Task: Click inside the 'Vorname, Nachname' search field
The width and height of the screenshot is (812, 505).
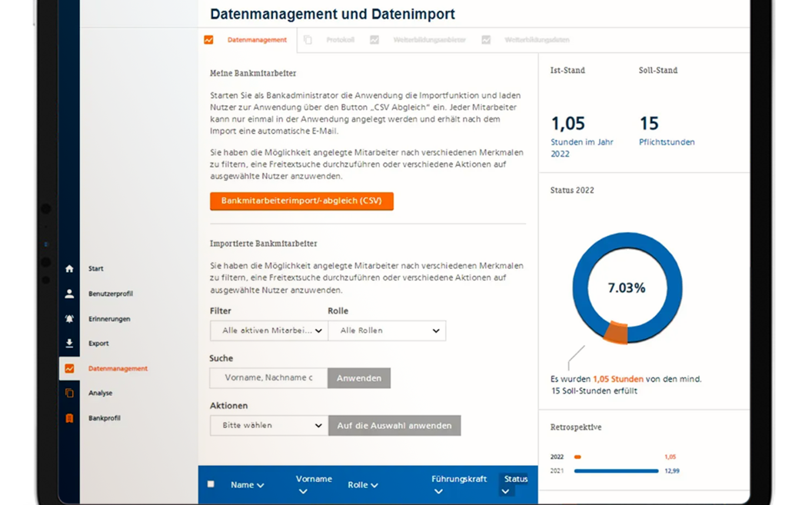Action: [267, 377]
